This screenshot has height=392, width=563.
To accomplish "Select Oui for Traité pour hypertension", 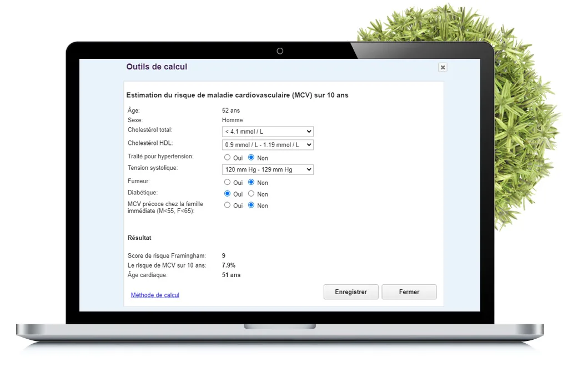I will (227, 158).
